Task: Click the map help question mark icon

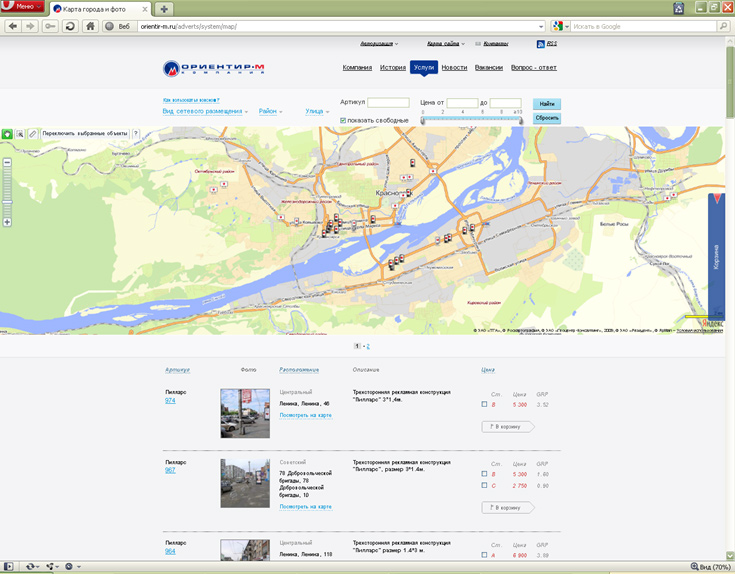Action: 135,133
